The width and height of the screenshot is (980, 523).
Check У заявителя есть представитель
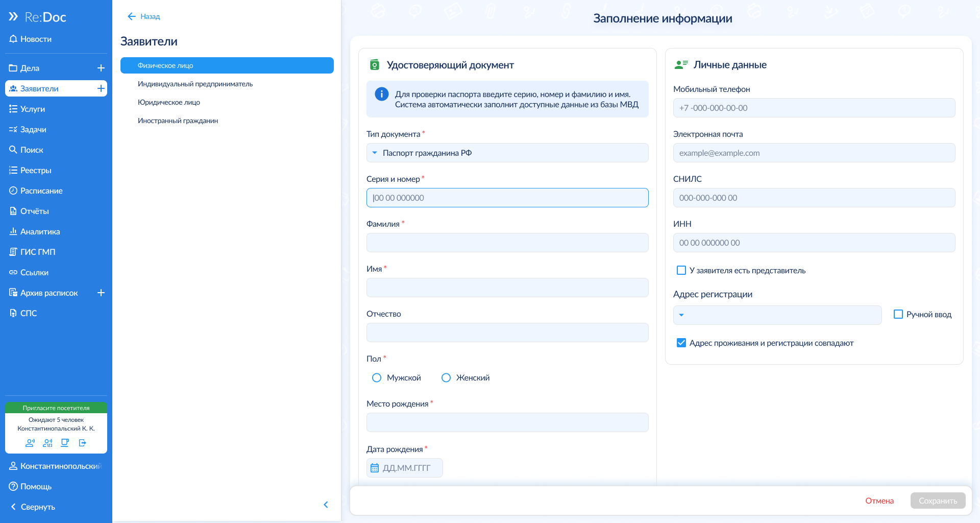pos(681,270)
